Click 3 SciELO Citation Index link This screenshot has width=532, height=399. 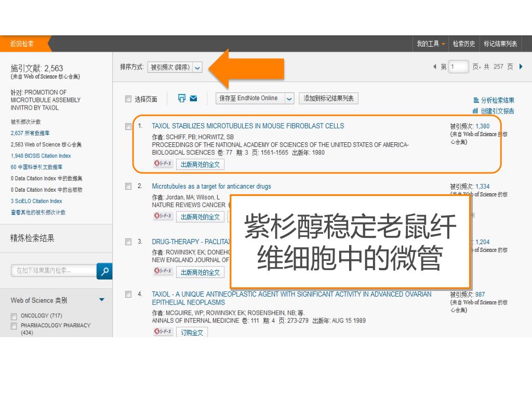click(x=36, y=201)
